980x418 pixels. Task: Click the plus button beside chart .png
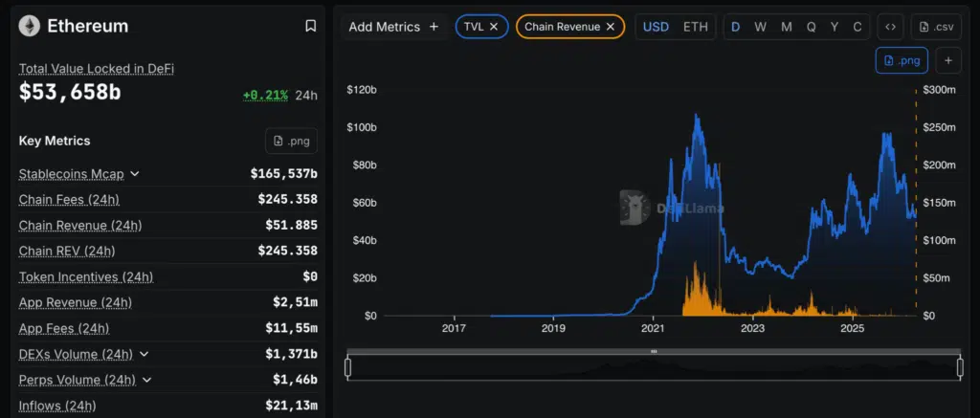tap(948, 60)
